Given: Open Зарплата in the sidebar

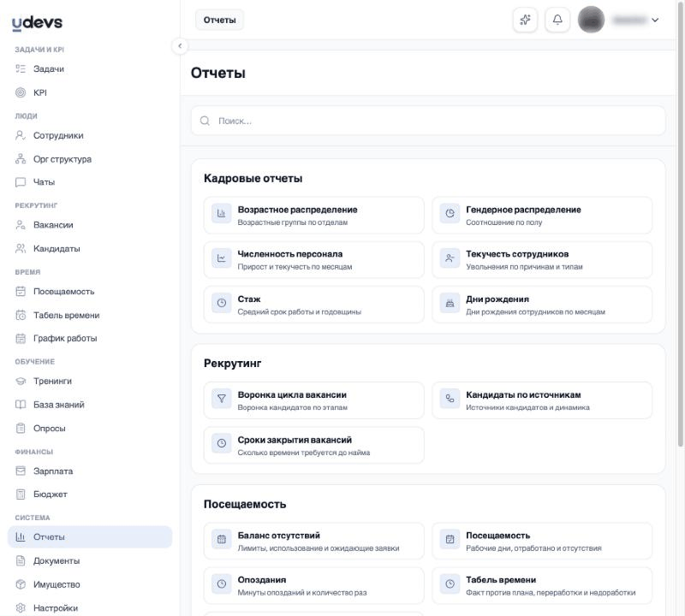Looking at the screenshot, I should coord(90,471).
